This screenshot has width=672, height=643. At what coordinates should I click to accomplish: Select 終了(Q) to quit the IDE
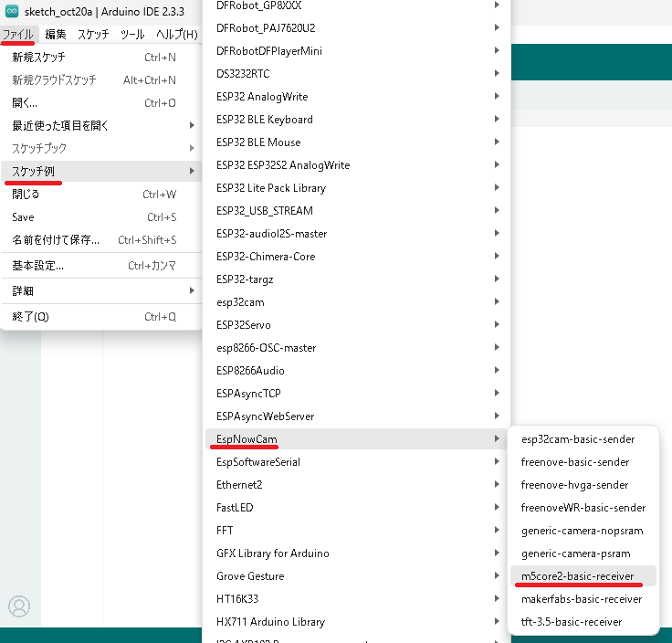101,317
